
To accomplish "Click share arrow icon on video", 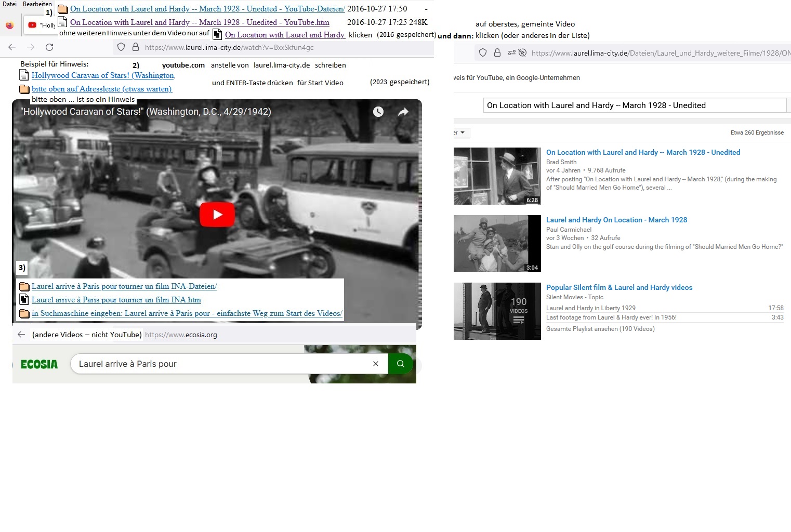I will click(x=403, y=112).
